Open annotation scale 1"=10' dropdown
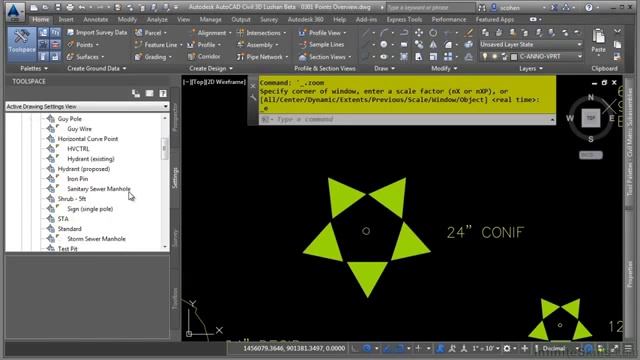Image resolution: width=640 pixels, height=360 pixels. coord(486,349)
